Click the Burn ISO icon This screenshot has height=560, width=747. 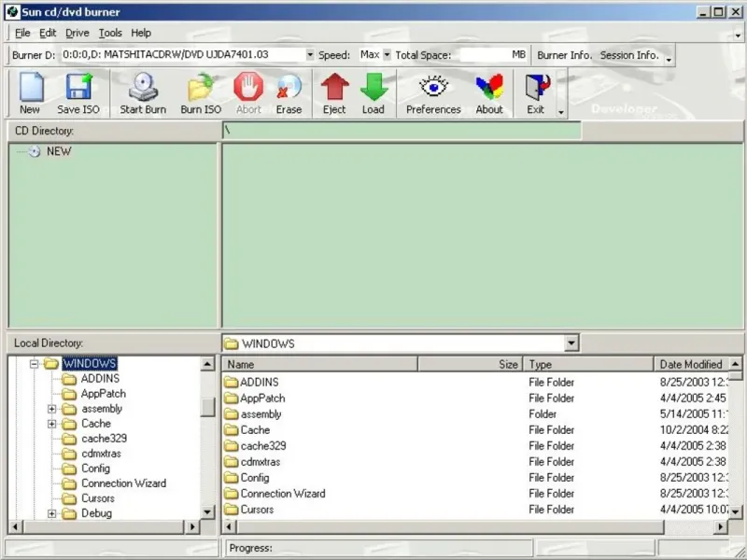pyautogui.click(x=201, y=93)
